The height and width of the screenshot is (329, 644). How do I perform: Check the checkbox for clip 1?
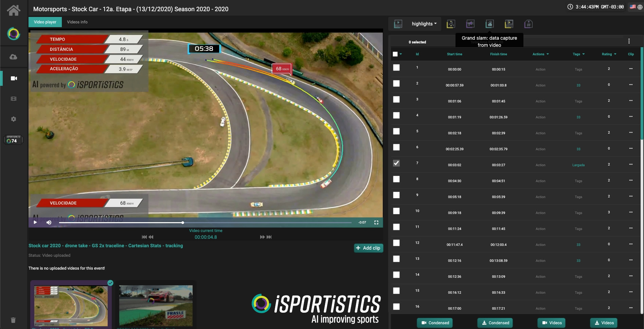click(396, 67)
